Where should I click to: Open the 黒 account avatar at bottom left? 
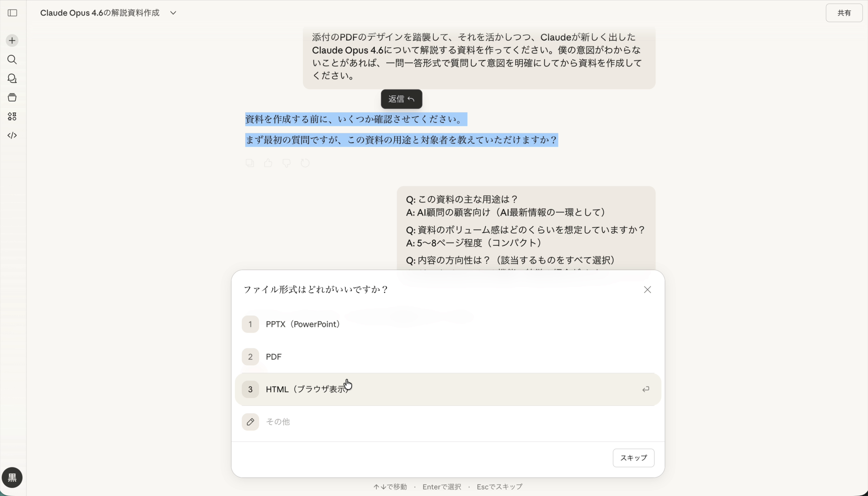(12, 478)
